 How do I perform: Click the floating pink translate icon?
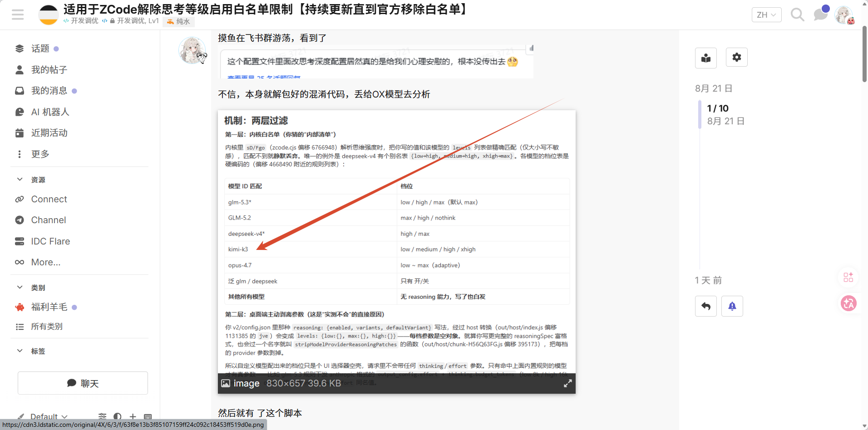pyautogui.click(x=848, y=303)
